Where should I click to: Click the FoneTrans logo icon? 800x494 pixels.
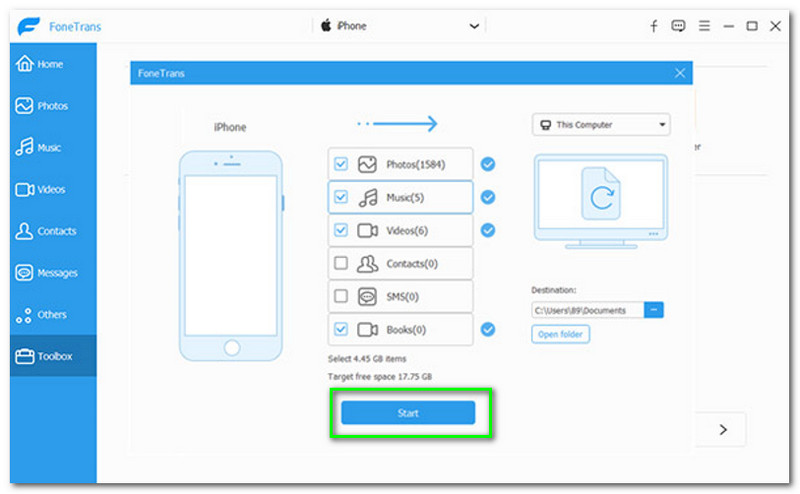29,26
